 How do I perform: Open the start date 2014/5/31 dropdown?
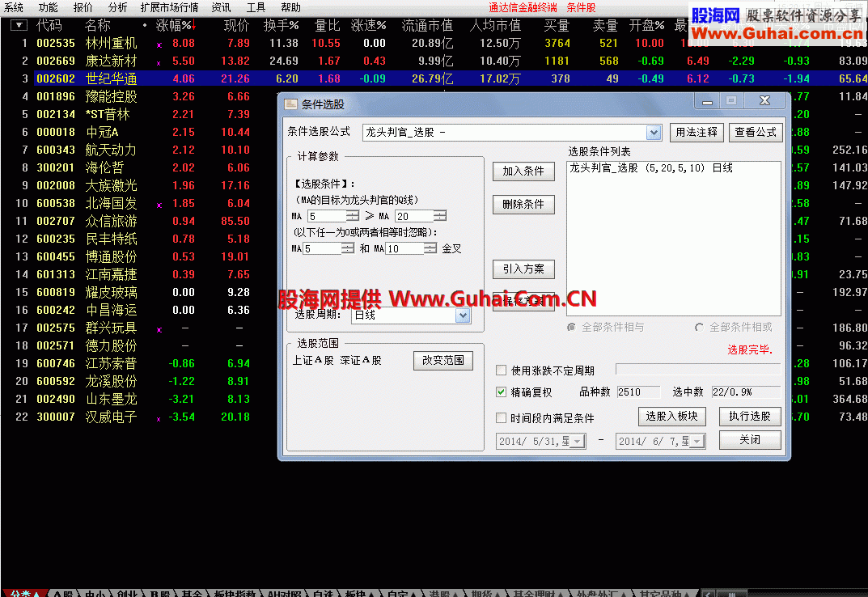point(578,442)
